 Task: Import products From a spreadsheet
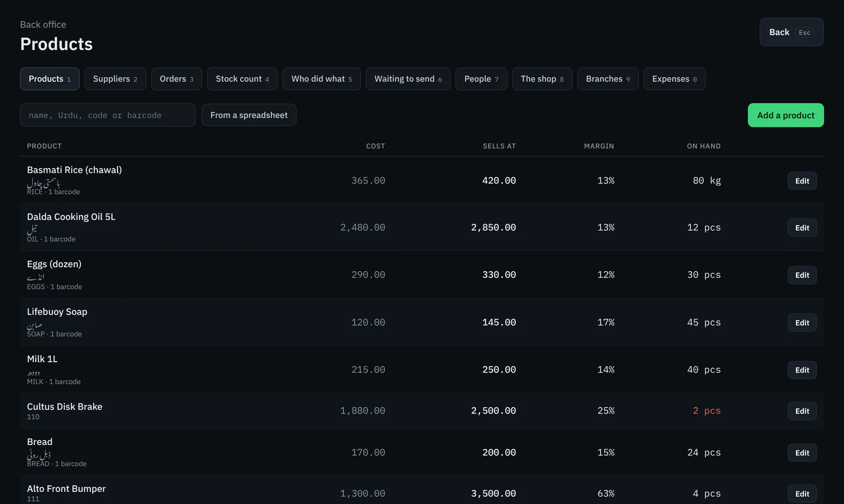249,115
